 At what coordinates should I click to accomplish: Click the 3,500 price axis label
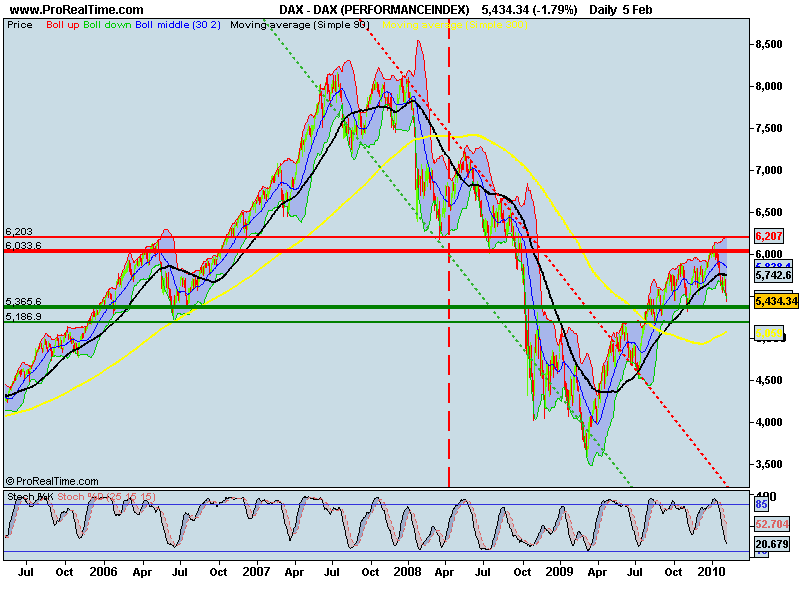click(x=768, y=464)
